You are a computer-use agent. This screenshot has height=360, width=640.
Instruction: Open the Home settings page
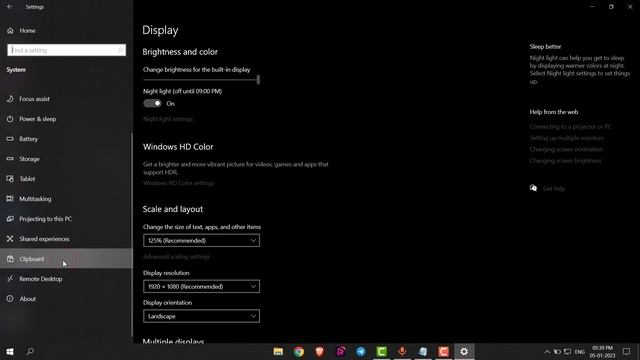click(27, 31)
